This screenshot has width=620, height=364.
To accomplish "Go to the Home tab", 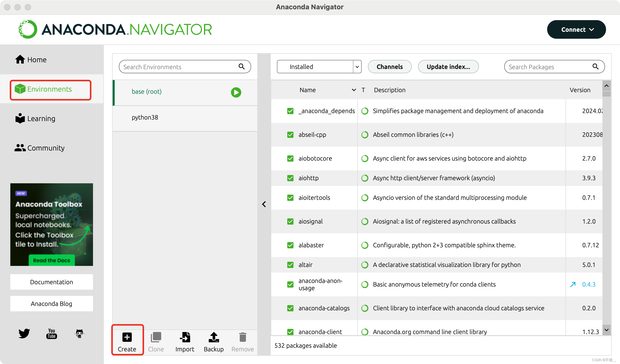I will pyautogui.click(x=31, y=60).
